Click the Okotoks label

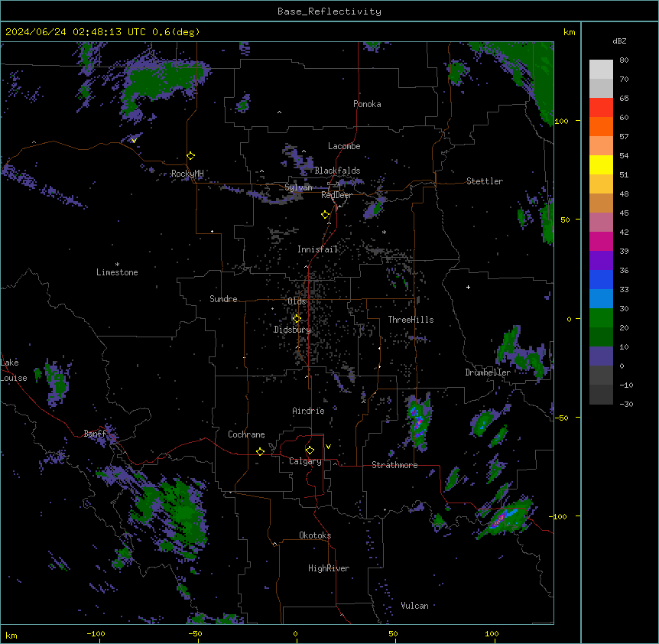(315, 535)
